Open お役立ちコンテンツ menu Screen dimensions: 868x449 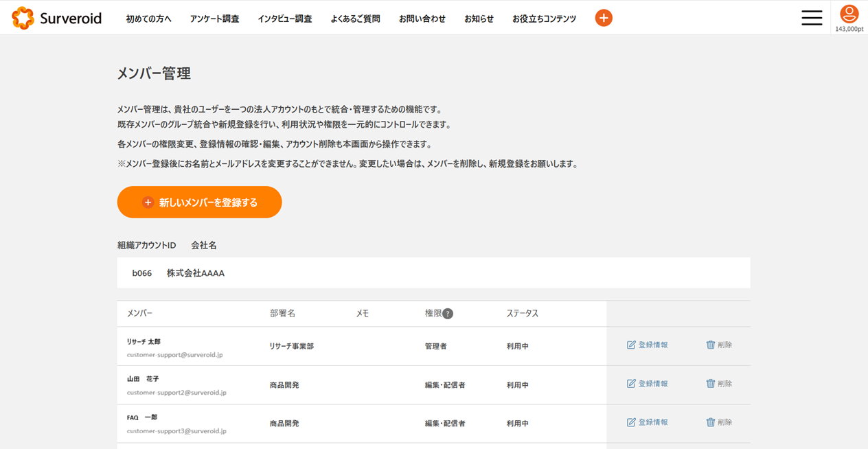click(x=544, y=19)
